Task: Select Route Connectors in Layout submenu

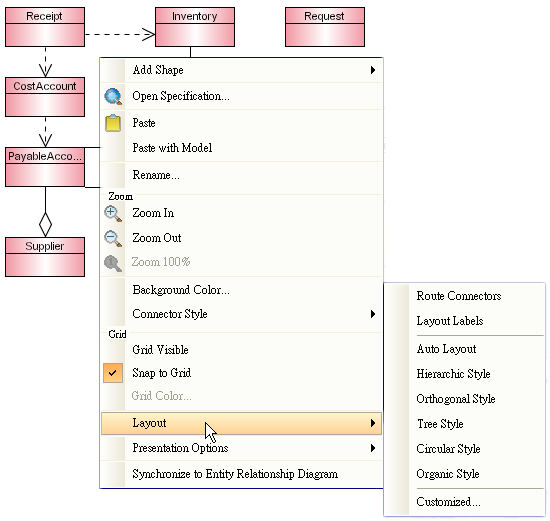Action: (465, 296)
